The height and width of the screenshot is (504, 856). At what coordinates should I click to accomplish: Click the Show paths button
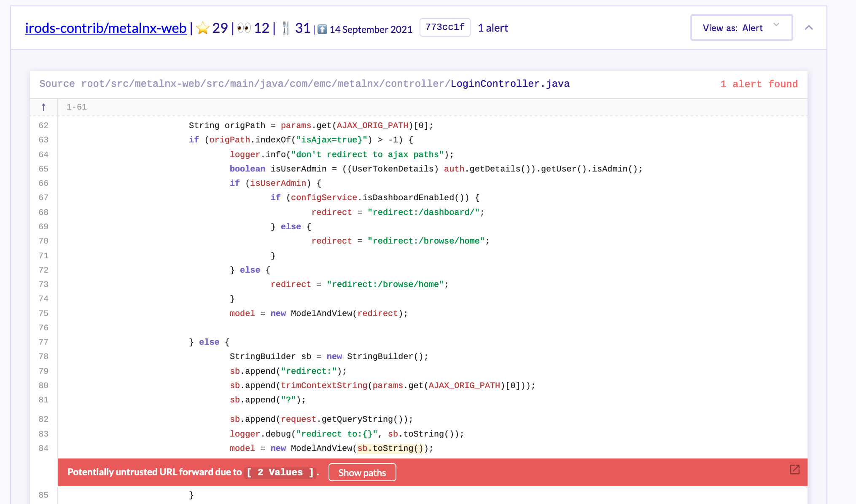362,472
